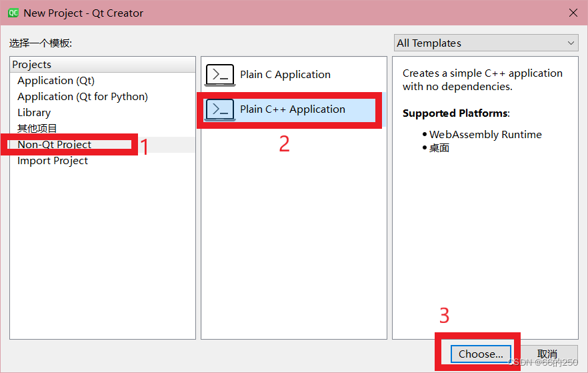Screen dimensions: 588x373
Task: Select Plain C++ Application template label
Action: point(293,109)
